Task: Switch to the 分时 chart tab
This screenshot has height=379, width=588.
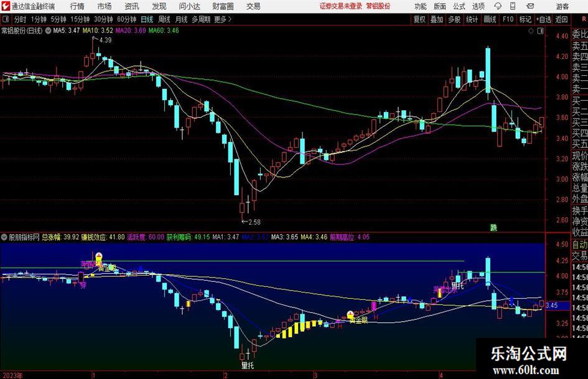Action: click(x=20, y=19)
